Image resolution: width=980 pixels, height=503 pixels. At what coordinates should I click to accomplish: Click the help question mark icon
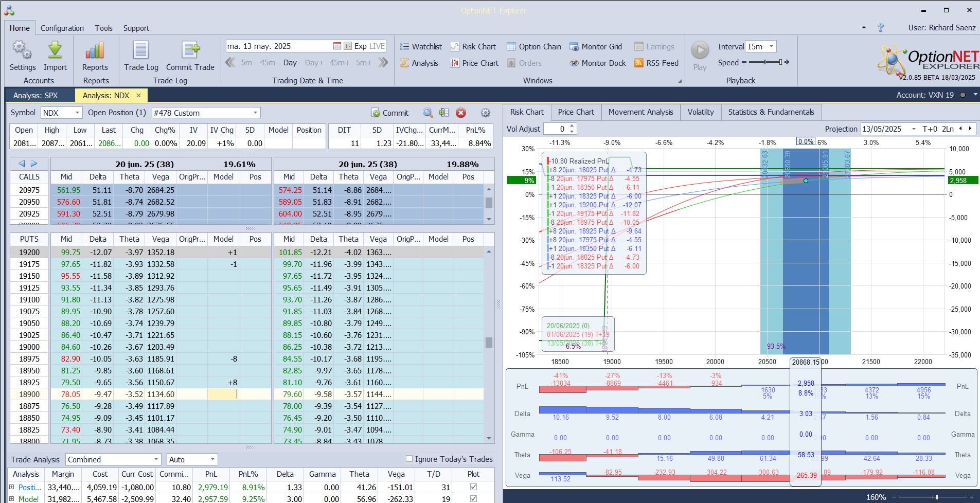[x=880, y=28]
